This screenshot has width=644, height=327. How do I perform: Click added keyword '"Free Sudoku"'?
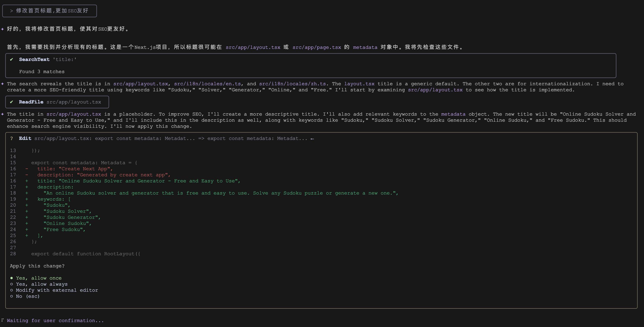tap(64, 230)
